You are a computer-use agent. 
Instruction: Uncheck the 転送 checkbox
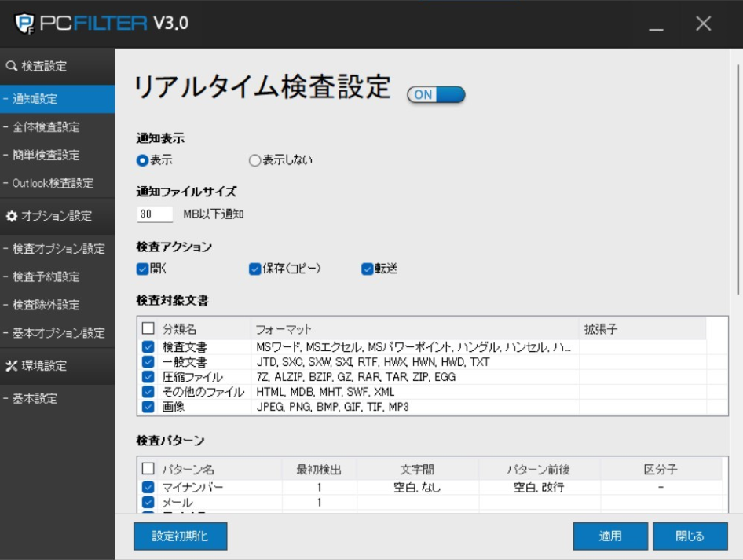pos(367,269)
